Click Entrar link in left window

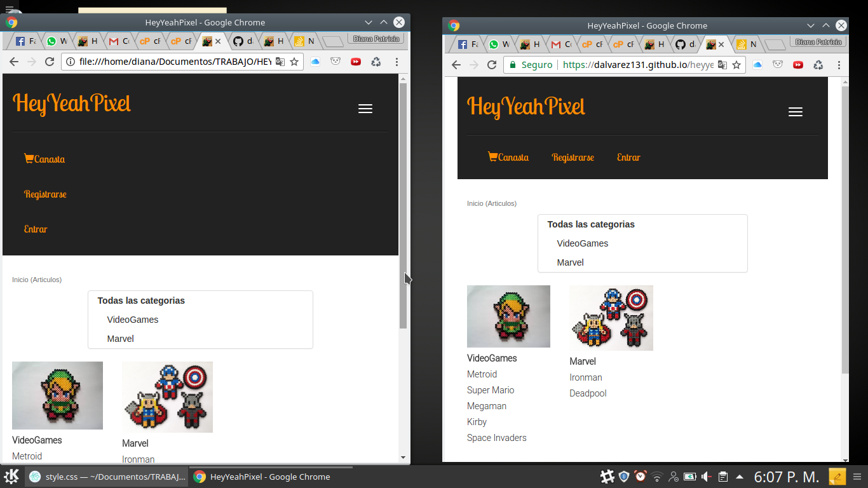click(x=36, y=229)
